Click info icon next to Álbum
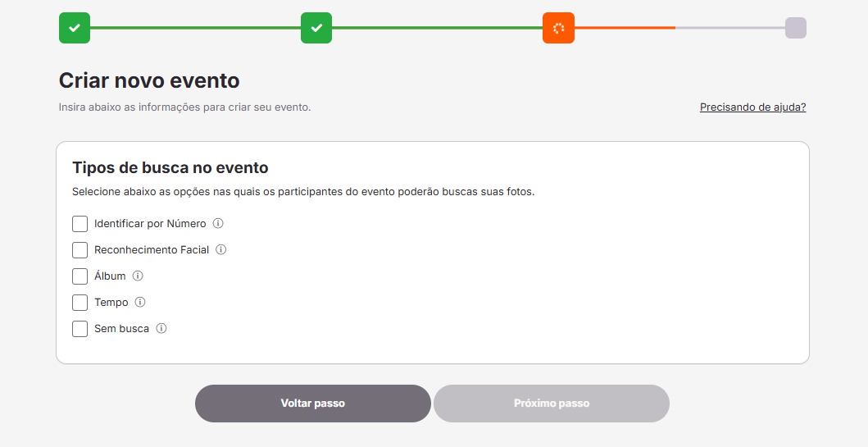Viewport: 868px width, 447px height. [138, 276]
